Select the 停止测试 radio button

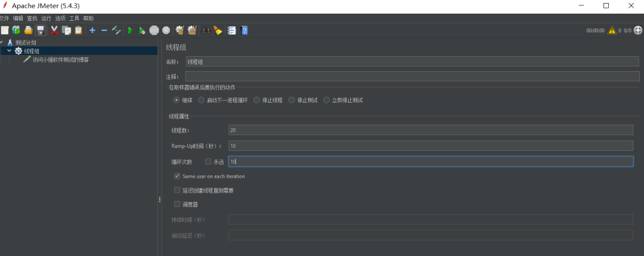(x=292, y=100)
